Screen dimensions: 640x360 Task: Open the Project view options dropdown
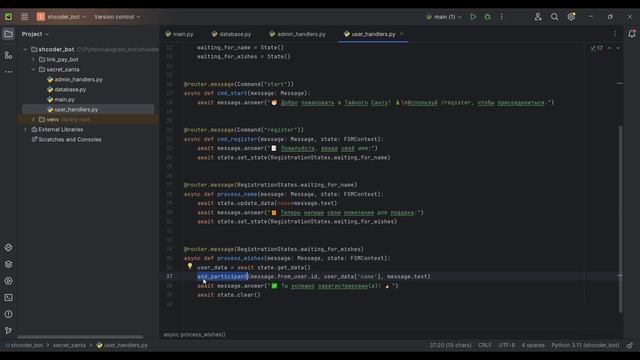point(36,34)
